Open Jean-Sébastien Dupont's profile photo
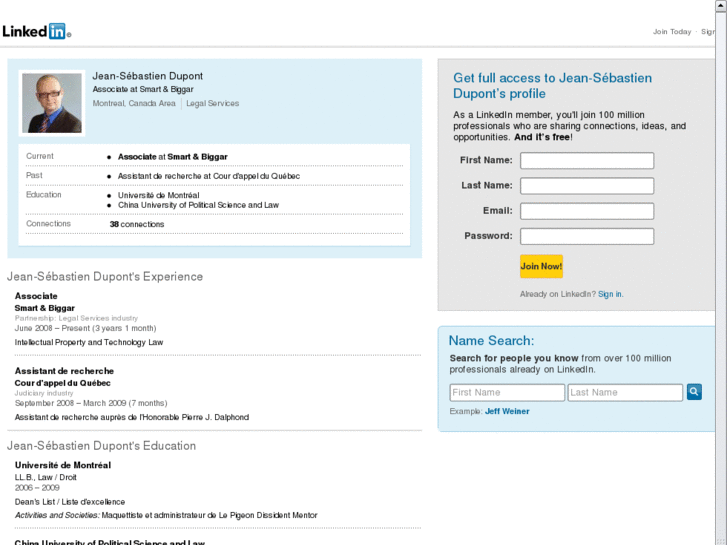Viewport: 727px width, 545px height. [52, 103]
